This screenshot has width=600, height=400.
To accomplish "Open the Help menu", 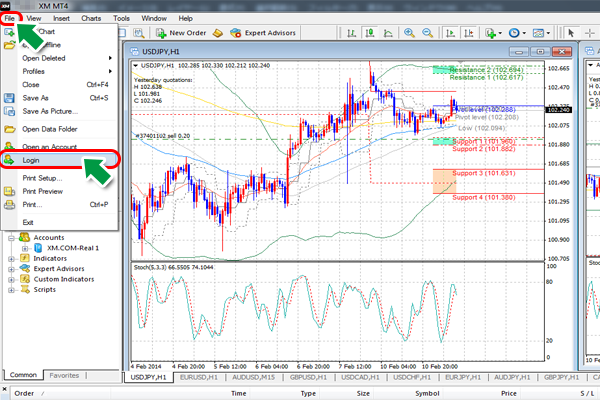I will coord(186,18).
